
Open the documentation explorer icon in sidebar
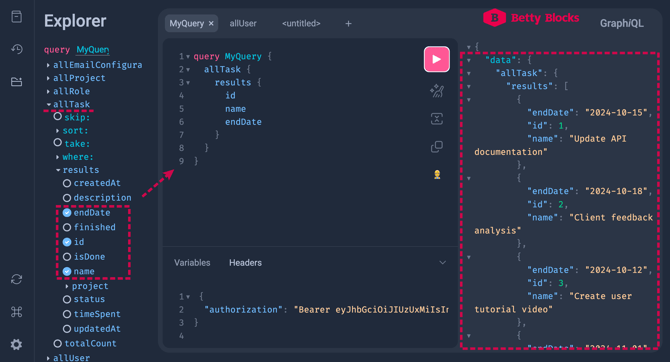coord(17,17)
